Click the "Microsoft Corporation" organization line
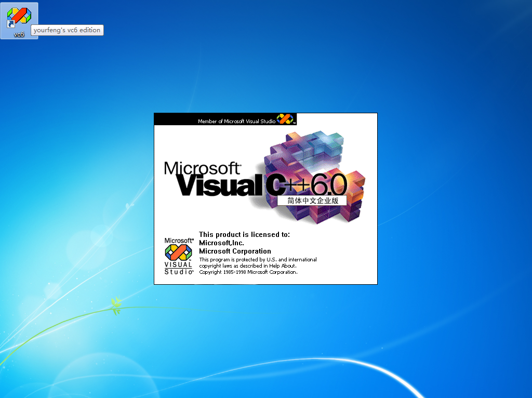This screenshot has width=532, height=398. pos(235,251)
